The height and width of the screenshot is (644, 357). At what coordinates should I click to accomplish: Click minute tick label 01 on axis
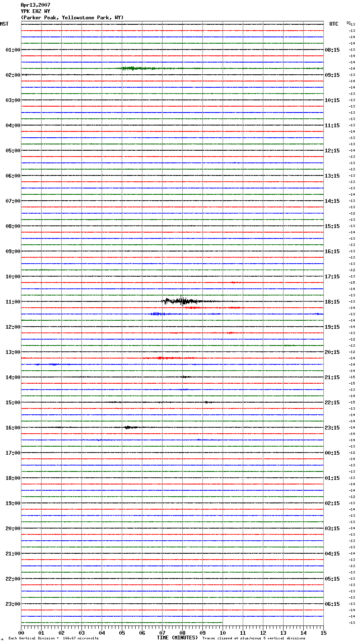(x=41, y=633)
